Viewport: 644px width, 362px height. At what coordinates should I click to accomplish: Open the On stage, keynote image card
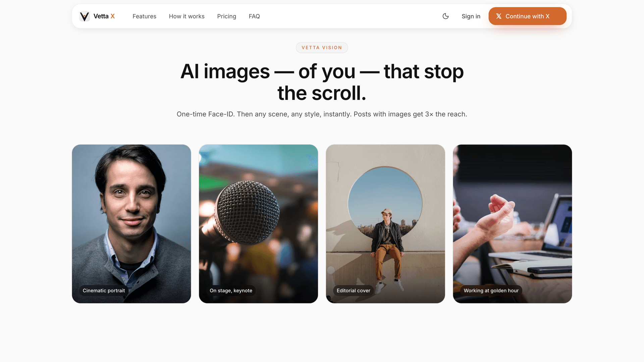(258, 224)
